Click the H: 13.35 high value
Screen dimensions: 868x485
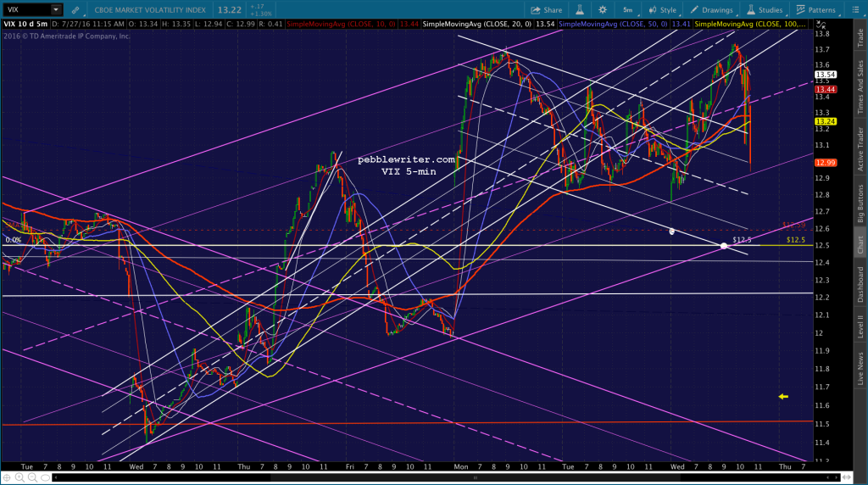click(x=176, y=25)
